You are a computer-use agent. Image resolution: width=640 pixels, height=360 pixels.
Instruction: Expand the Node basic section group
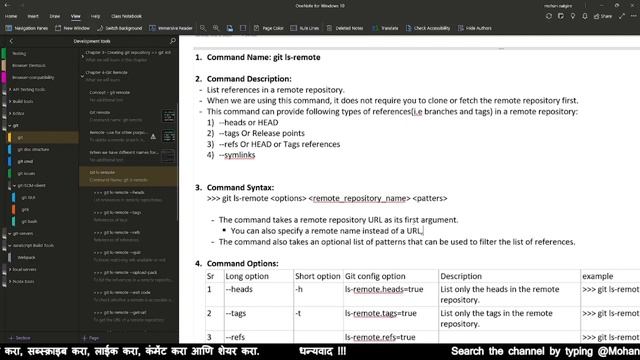(10, 281)
